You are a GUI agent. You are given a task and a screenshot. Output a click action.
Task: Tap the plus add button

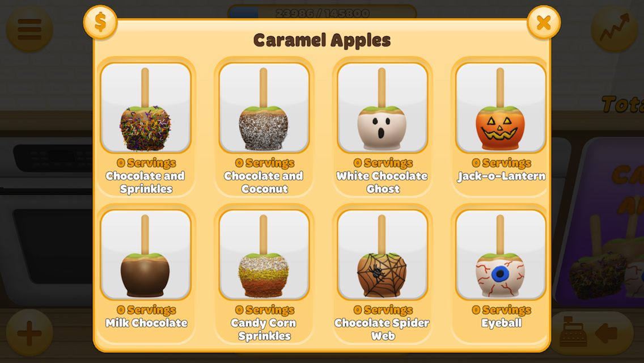[29, 332]
